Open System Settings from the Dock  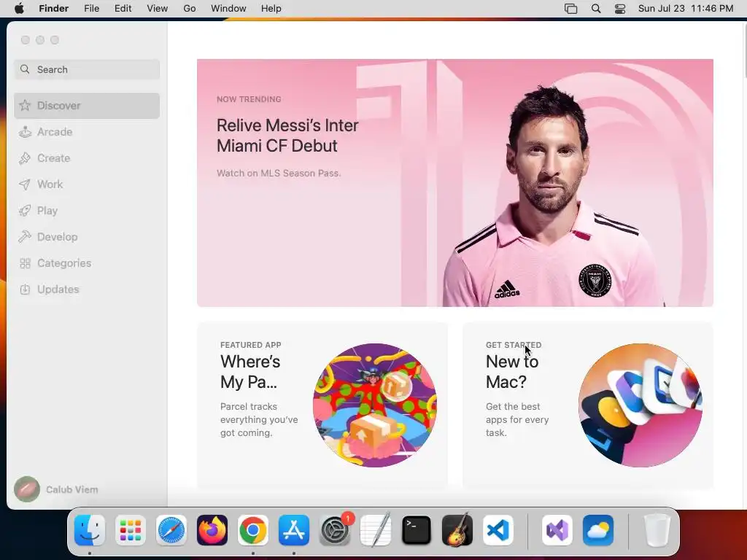[335, 530]
